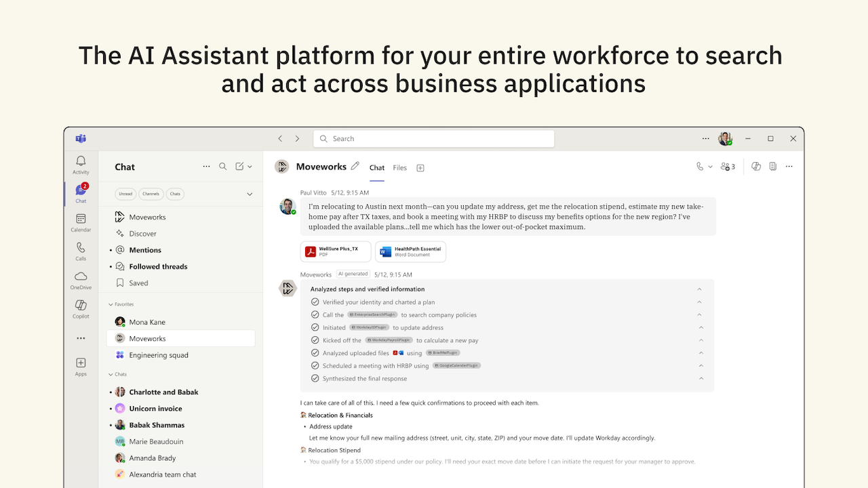
Task: Start an audio call with phone icon
Action: (700, 167)
